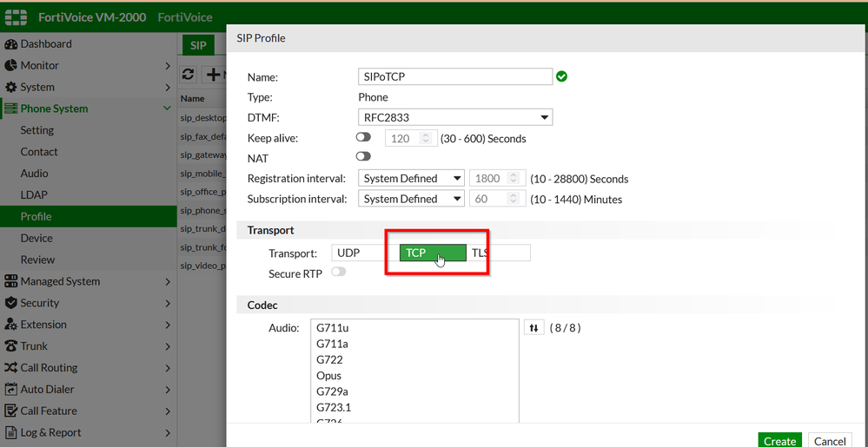This screenshot has height=447, width=868.
Task: Expand the Extension menu chevron
Action: click(168, 325)
